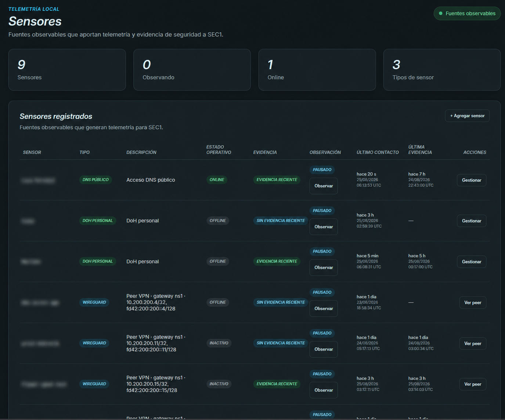Open Gestionar for sensor contacted at 02:59:39

(472, 221)
